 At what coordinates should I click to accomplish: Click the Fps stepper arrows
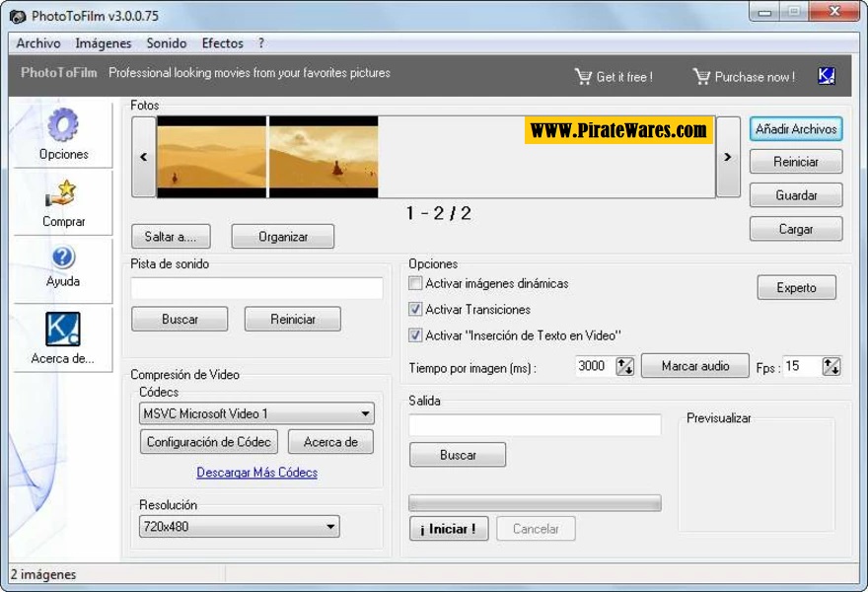832,367
